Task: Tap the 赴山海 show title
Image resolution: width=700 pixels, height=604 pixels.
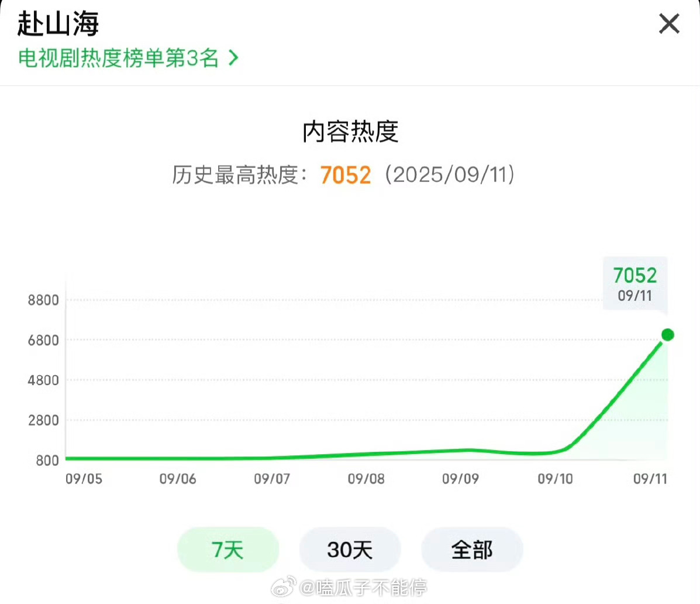Action: [58, 23]
